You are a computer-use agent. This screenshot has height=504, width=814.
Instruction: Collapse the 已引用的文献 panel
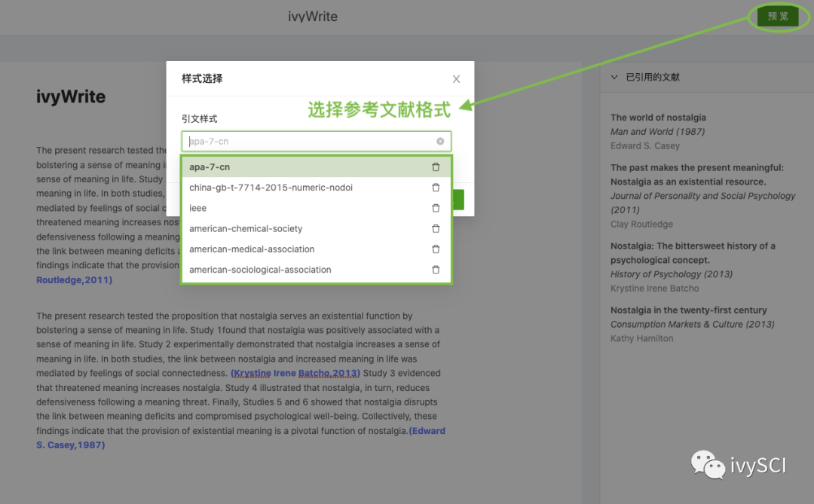point(614,77)
